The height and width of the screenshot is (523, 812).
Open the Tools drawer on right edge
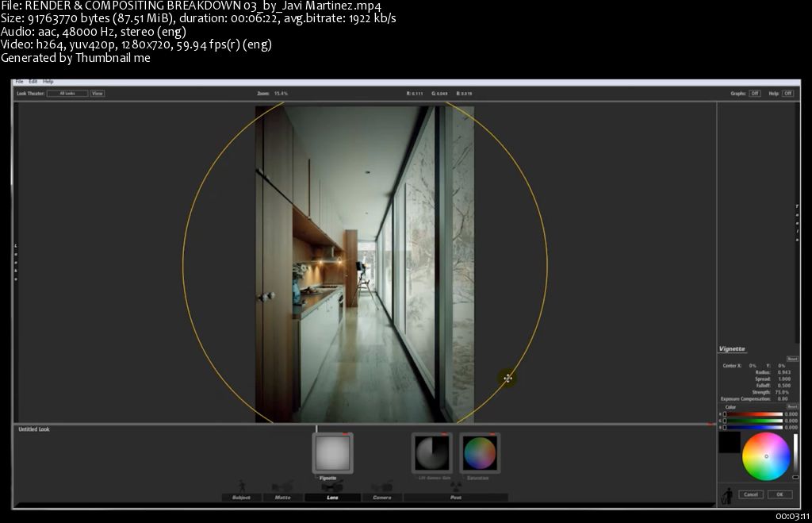pos(797,223)
